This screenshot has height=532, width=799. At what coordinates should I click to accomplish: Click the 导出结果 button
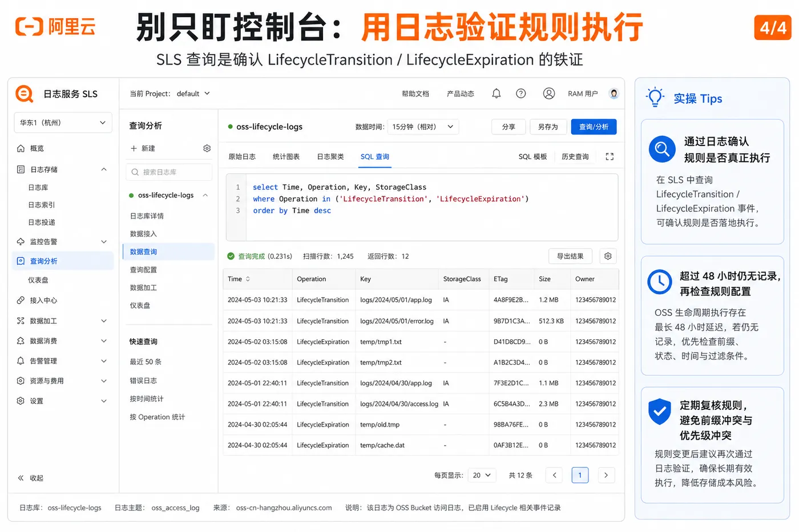[570, 257]
